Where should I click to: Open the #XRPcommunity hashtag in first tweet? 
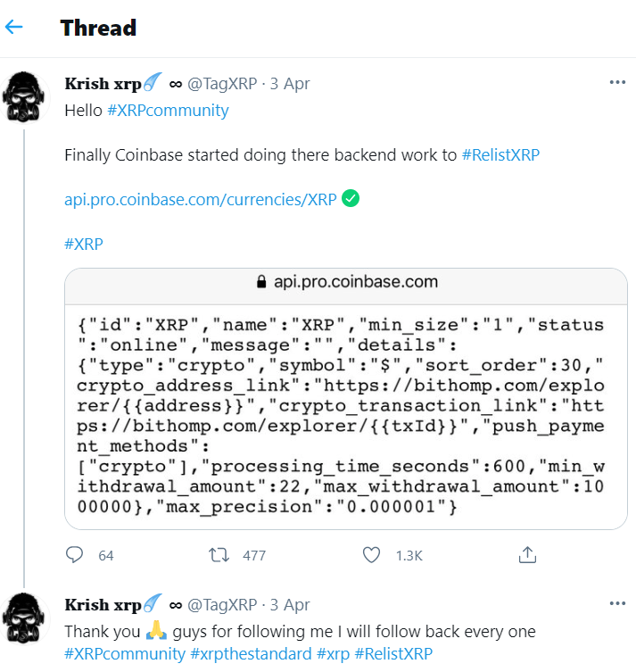168,111
